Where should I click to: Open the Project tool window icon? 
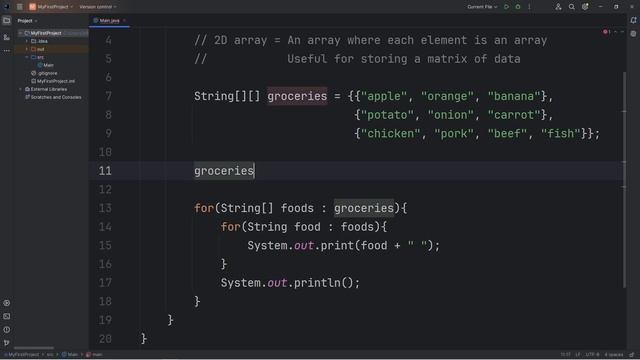7,20
